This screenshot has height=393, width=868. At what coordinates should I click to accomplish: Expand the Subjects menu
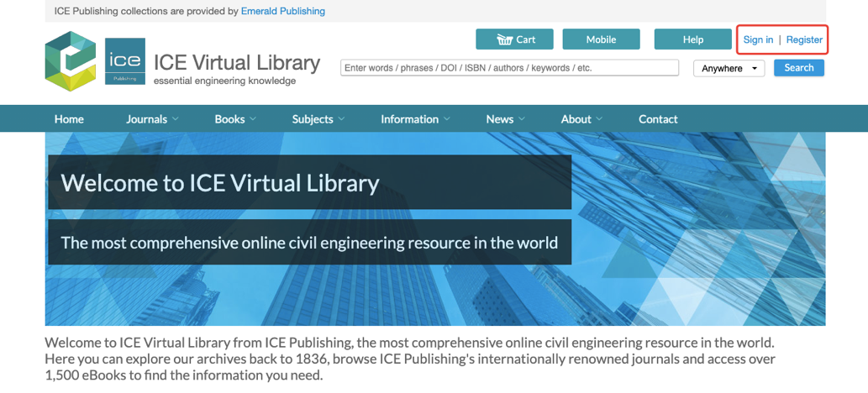point(318,119)
